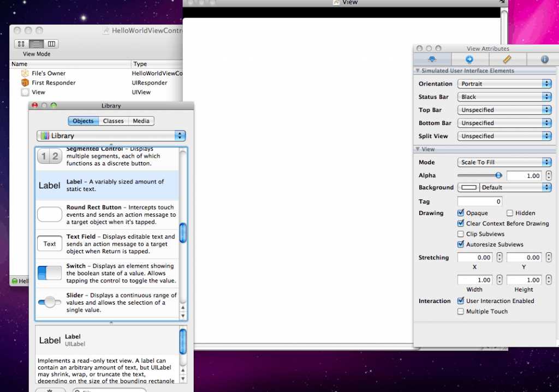
Task: Click the green status indicator in HelloWorld window
Action: 15,281
